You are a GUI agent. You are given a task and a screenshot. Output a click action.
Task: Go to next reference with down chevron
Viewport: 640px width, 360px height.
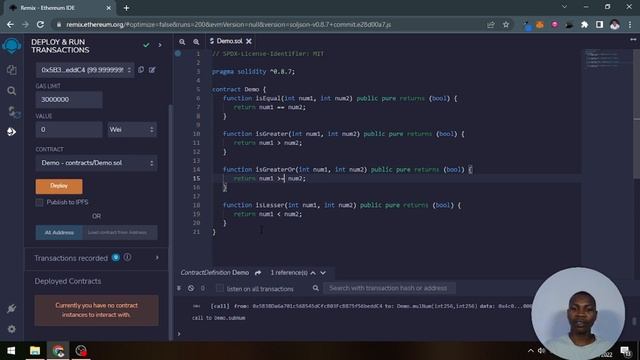tap(323, 273)
